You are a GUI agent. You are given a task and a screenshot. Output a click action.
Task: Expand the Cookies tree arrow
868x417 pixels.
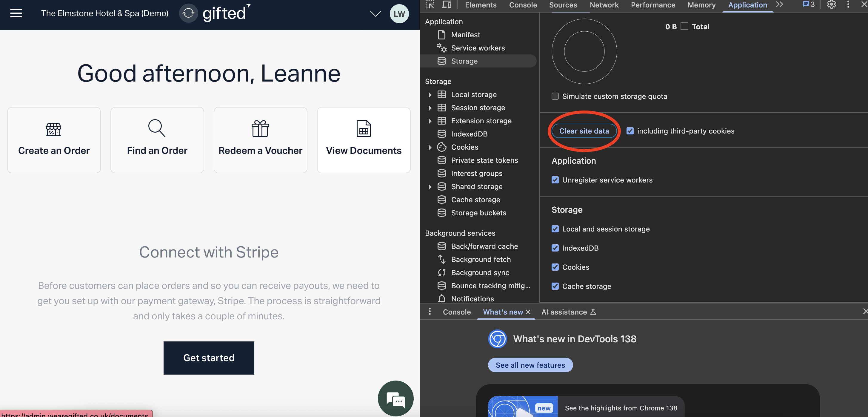(x=430, y=147)
